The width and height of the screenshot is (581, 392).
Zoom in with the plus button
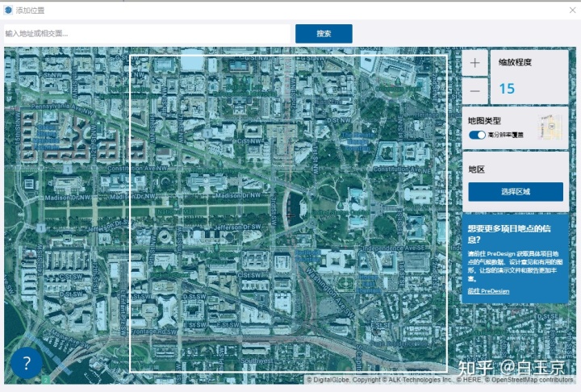coord(474,63)
